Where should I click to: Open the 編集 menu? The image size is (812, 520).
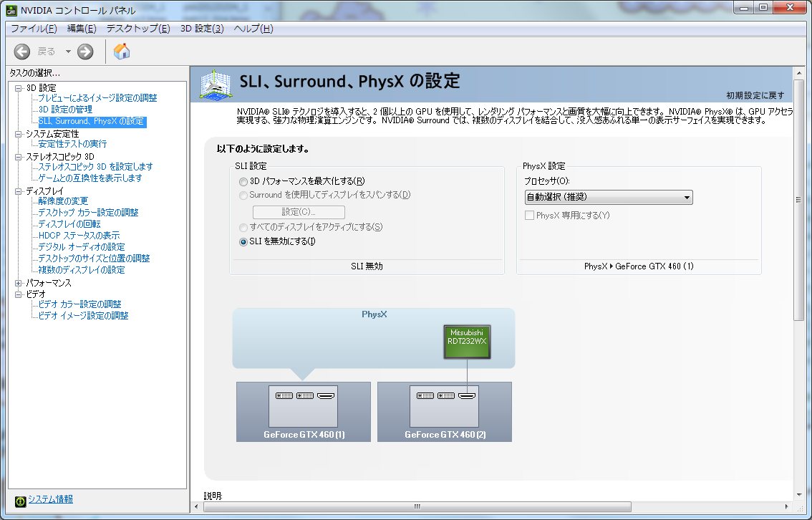[x=82, y=29]
